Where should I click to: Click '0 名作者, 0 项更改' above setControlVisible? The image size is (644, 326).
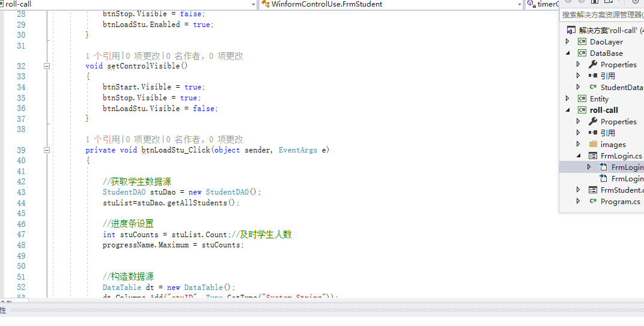pos(204,56)
